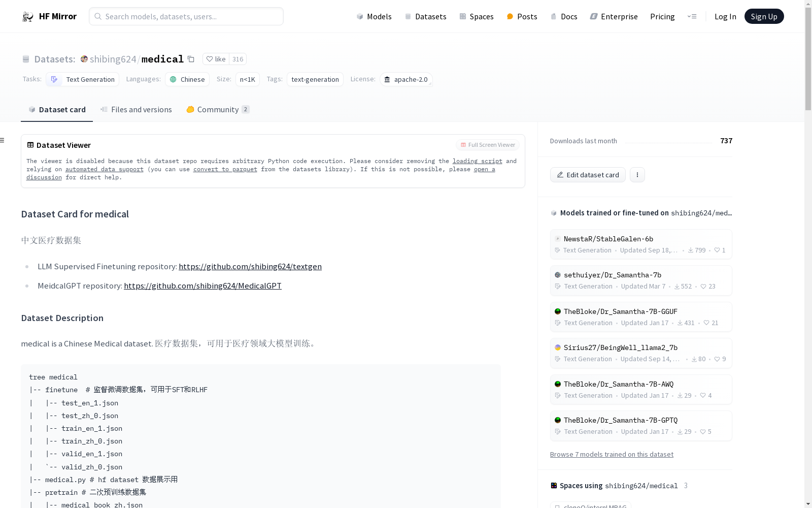
Task: Click the Dataset Viewer table icon
Action: pyautogui.click(x=30, y=145)
